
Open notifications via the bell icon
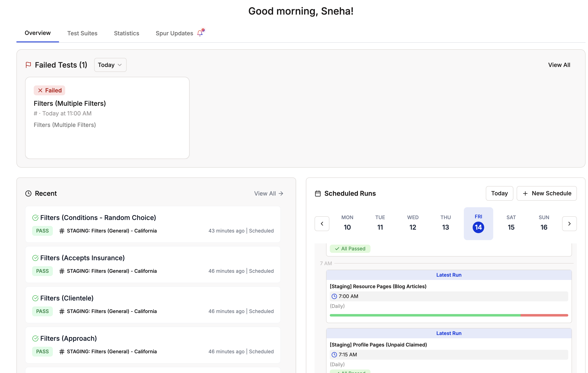pyautogui.click(x=200, y=33)
